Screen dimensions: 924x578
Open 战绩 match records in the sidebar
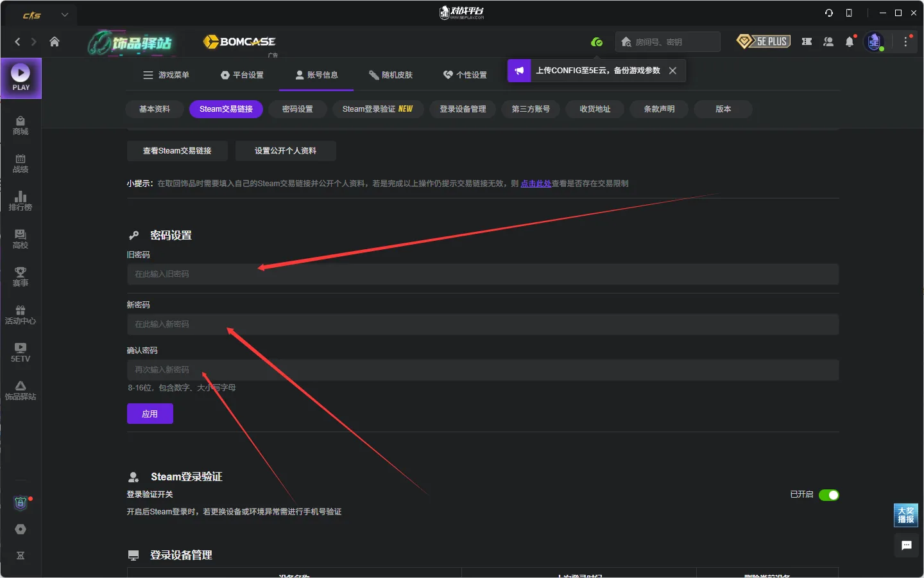click(21, 163)
